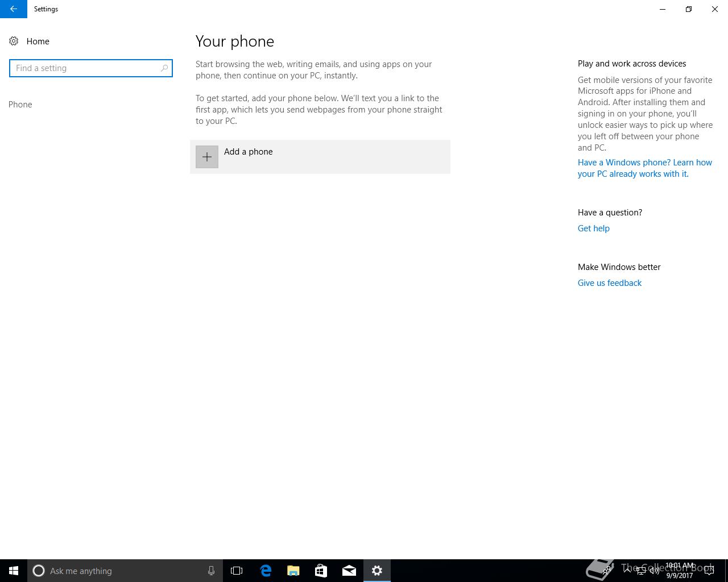Open the Mail app from taskbar
The width and height of the screenshot is (728, 582).
(349, 571)
